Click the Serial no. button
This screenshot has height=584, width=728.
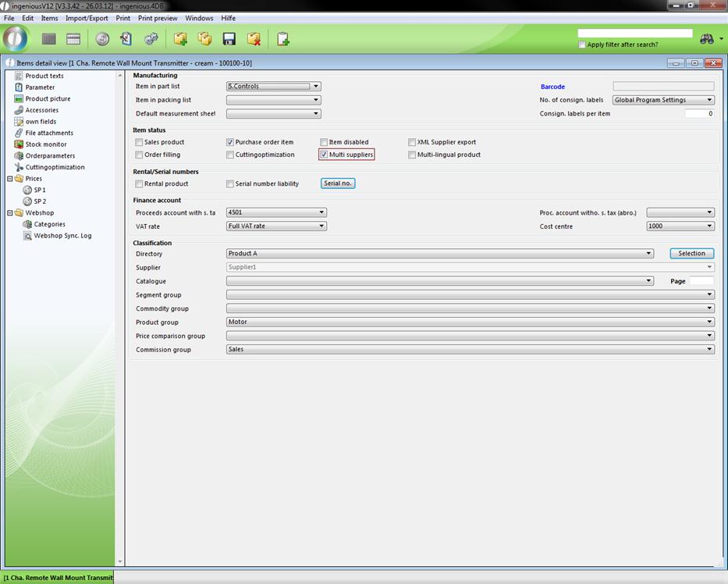click(338, 183)
